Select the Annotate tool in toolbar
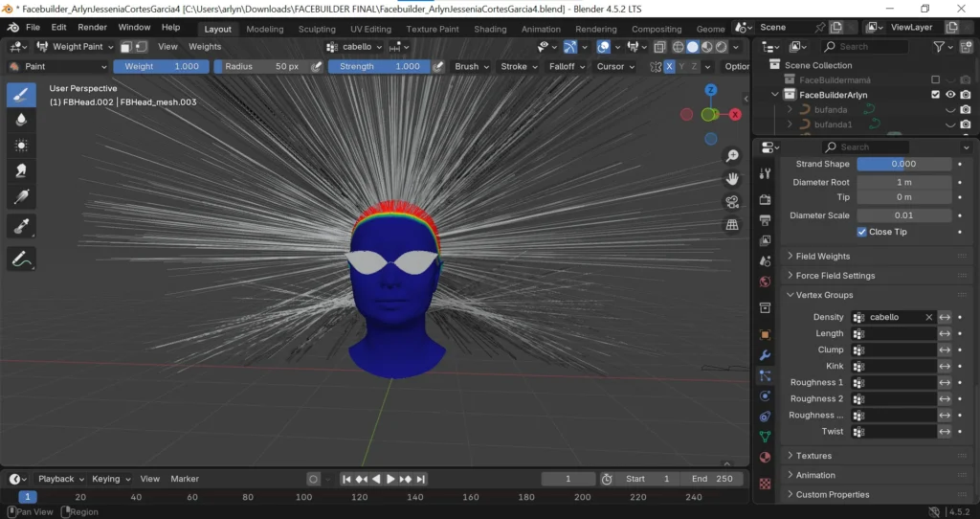980x519 pixels. pos(21,258)
